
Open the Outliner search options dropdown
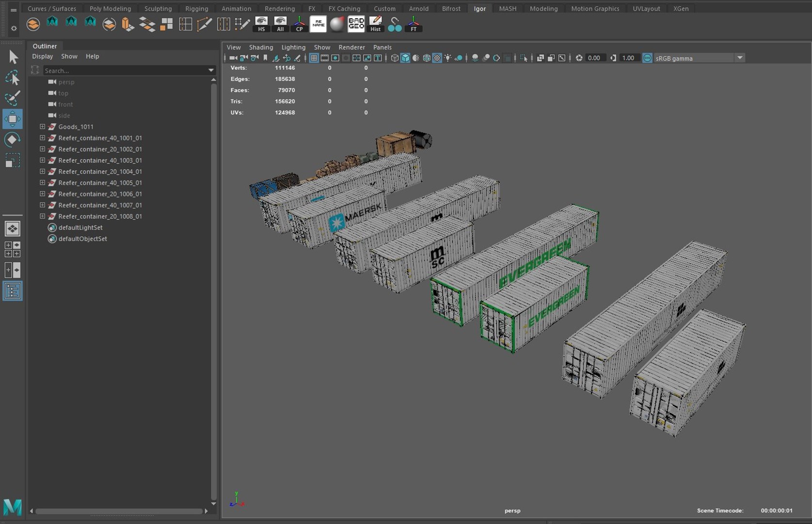[x=211, y=70]
